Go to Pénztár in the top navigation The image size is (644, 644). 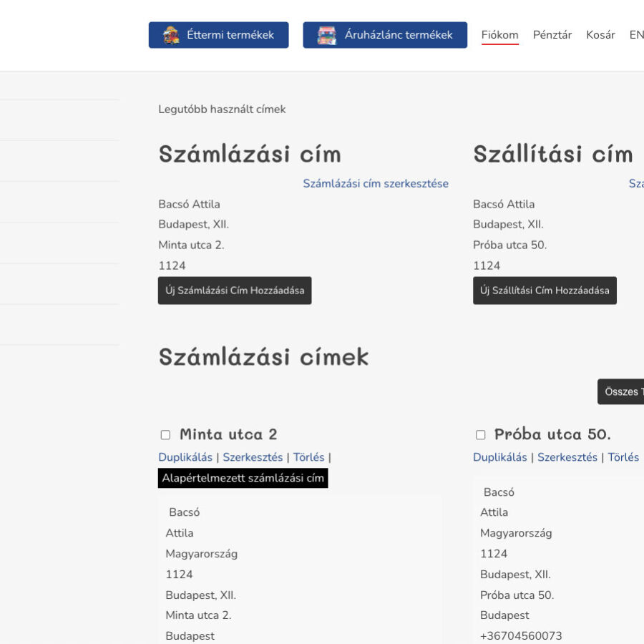[x=552, y=35]
